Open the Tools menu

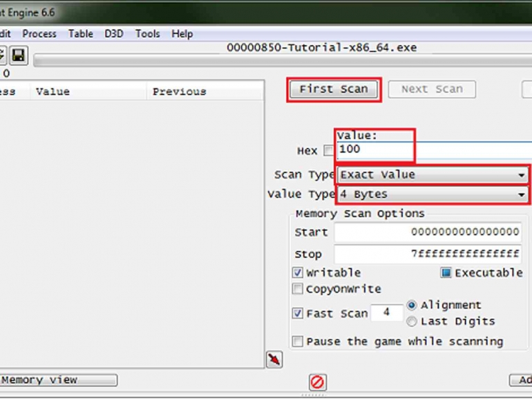(148, 34)
